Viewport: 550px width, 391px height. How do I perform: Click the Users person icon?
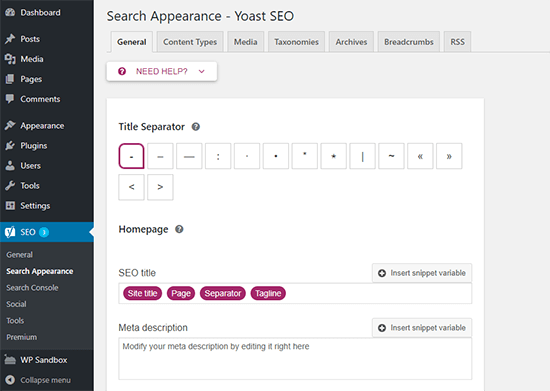(x=10, y=165)
